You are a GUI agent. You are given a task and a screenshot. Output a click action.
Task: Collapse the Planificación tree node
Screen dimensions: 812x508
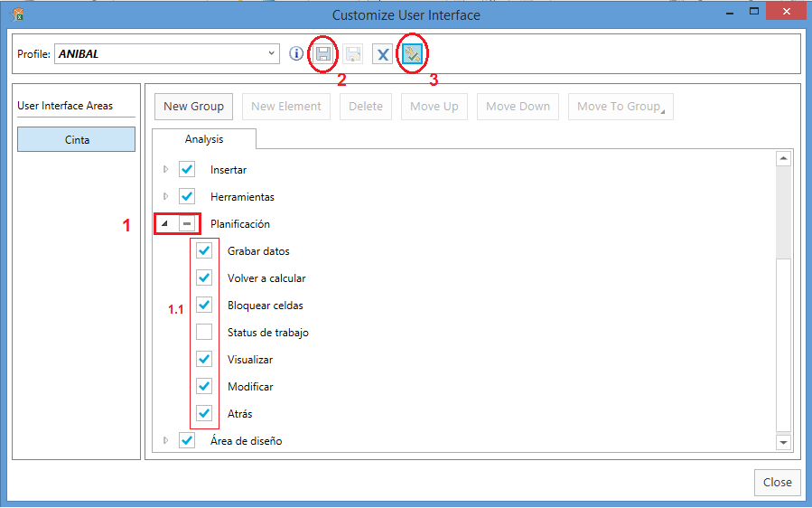164,224
